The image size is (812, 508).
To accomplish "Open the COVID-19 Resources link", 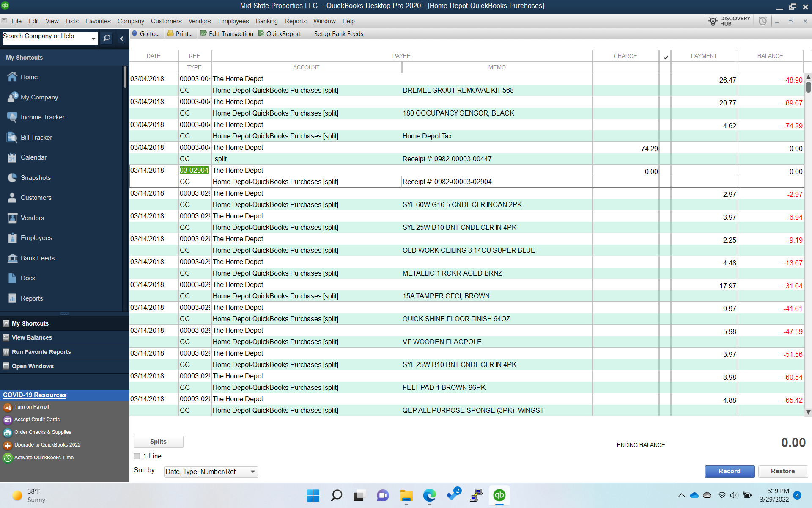I will pyautogui.click(x=35, y=395).
